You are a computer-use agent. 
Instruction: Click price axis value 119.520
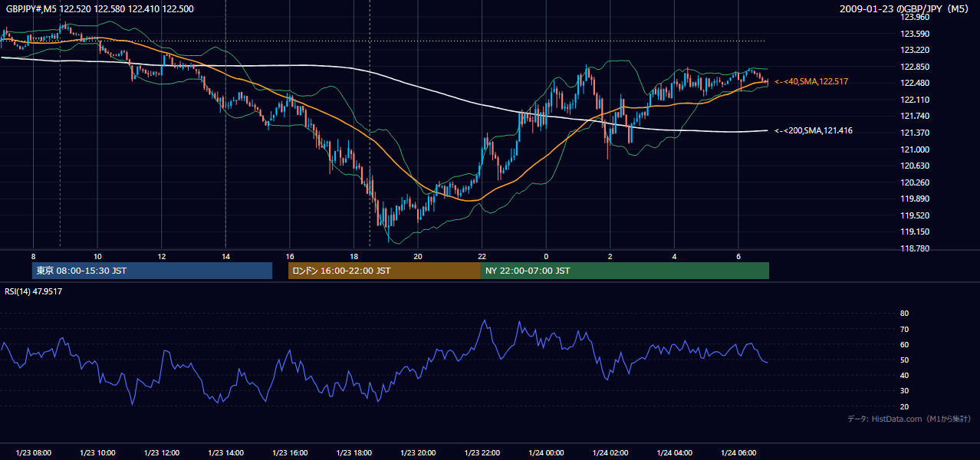tap(914, 215)
